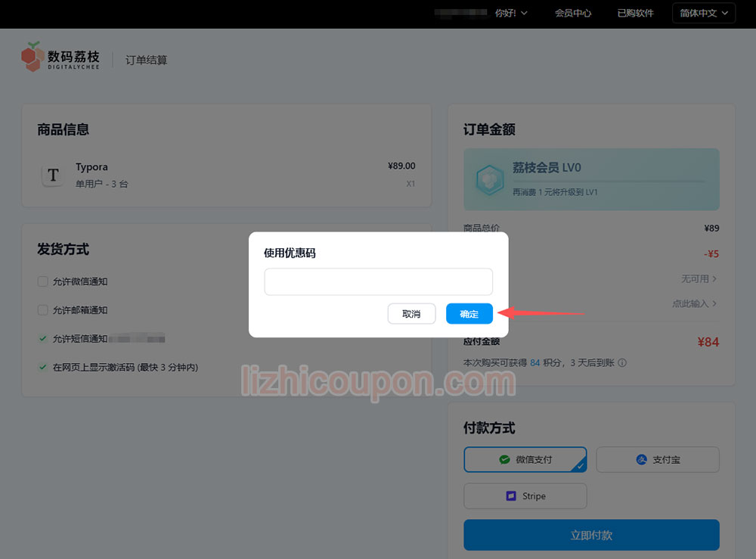Toggle 允许微信通知 checkbox
Viewport: 756px width, 559px height.
tap(43, 281)
